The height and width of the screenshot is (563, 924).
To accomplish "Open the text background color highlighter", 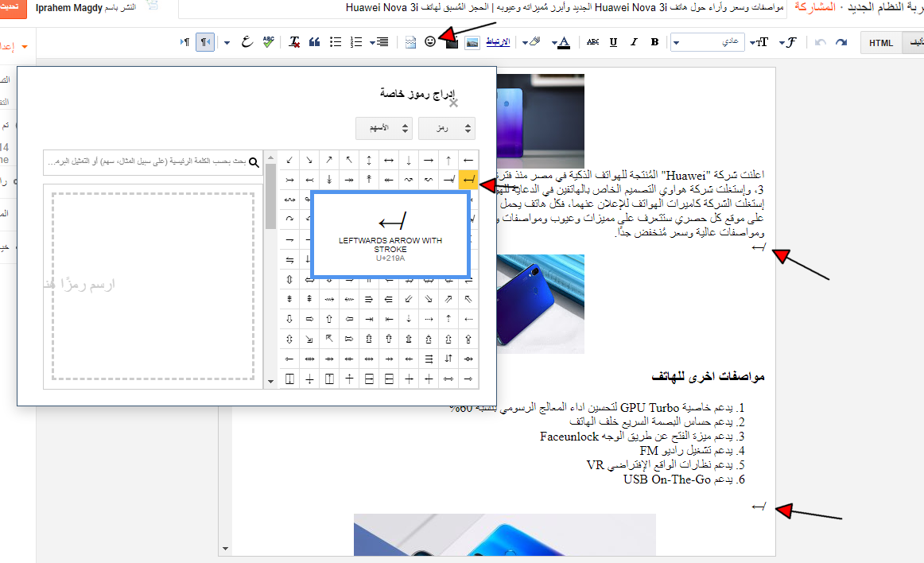I will click(531, 42).
